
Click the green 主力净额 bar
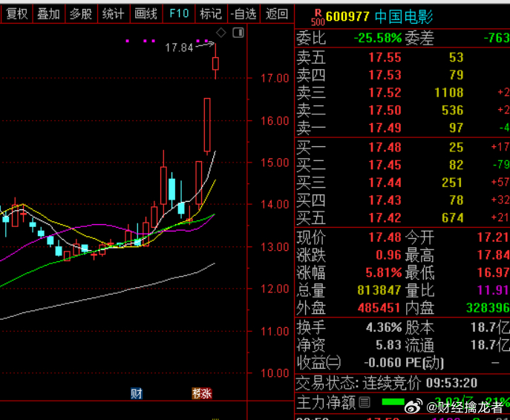point(393,402)
